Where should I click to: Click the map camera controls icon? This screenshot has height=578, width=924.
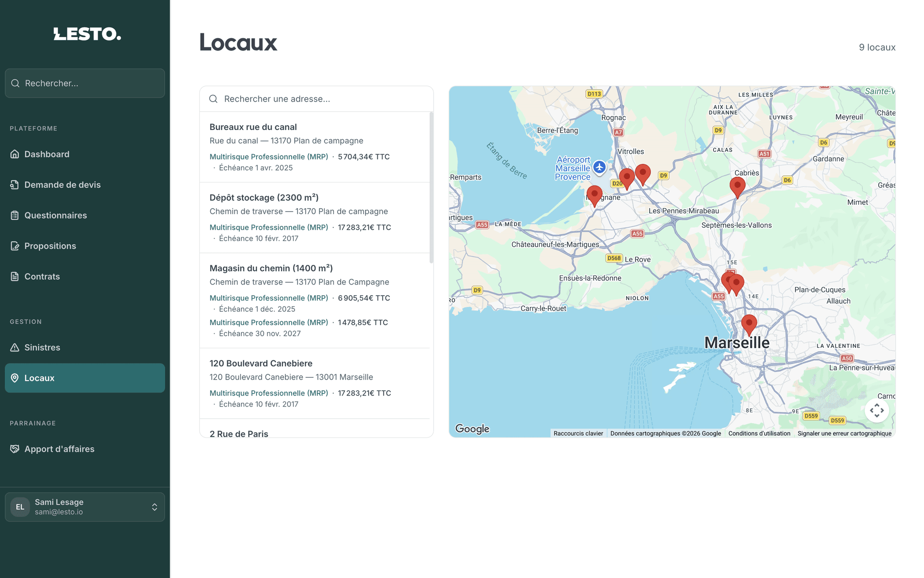[877, 410]
